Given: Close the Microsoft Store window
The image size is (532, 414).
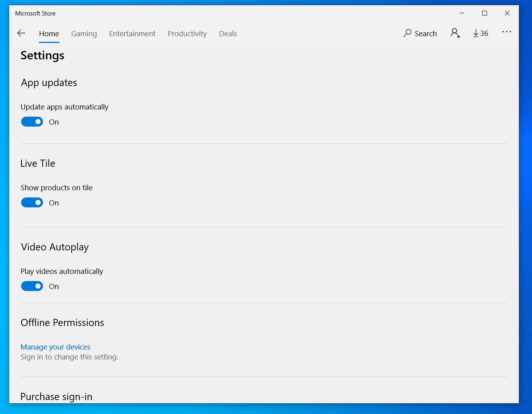Looking at the screenshot, I should tap(507, 13).
